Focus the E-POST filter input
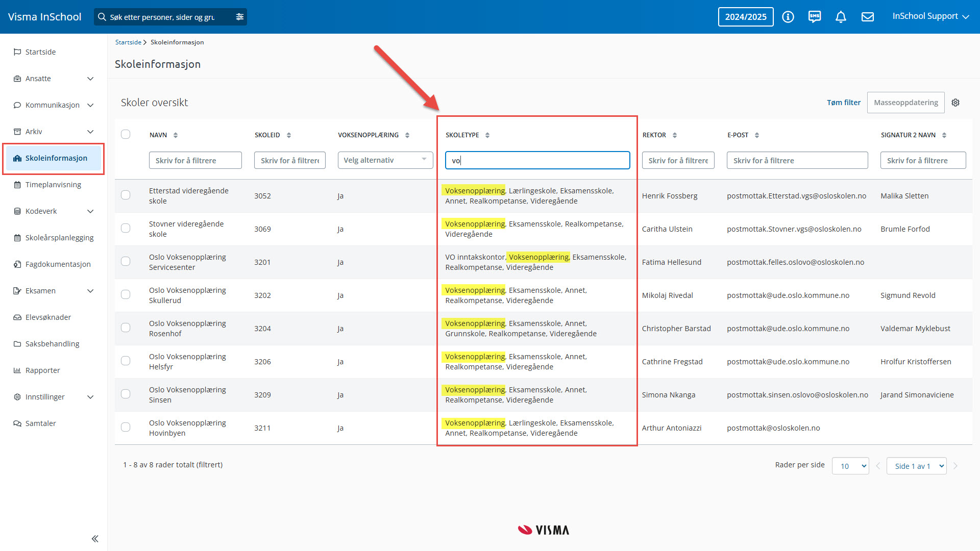 [x=797, y=160]
